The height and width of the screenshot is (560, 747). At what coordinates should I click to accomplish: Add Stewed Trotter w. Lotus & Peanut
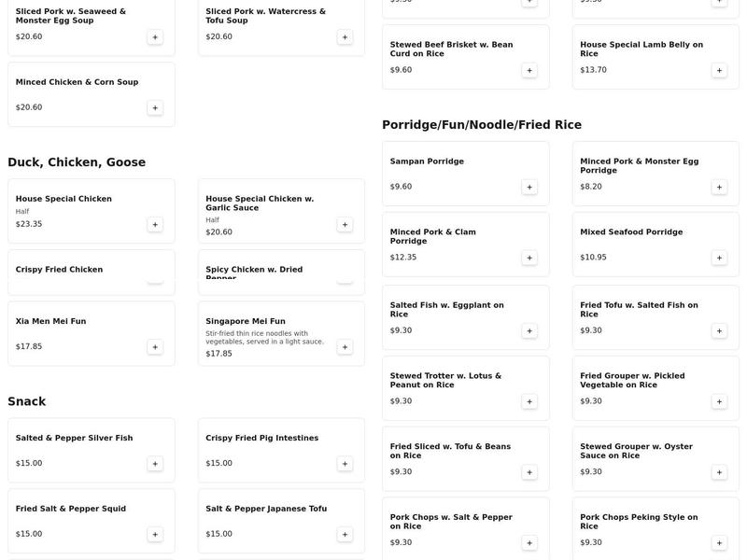[x=529, y=402]
